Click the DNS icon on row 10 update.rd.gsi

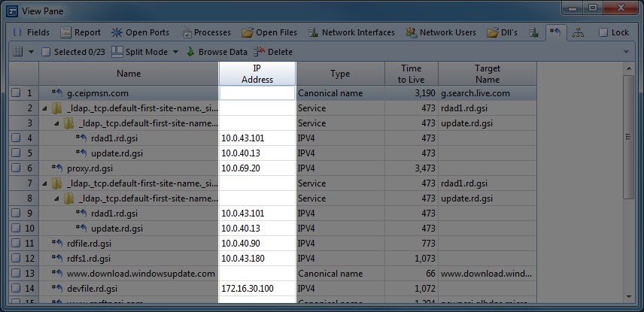[x=81, y=229]
